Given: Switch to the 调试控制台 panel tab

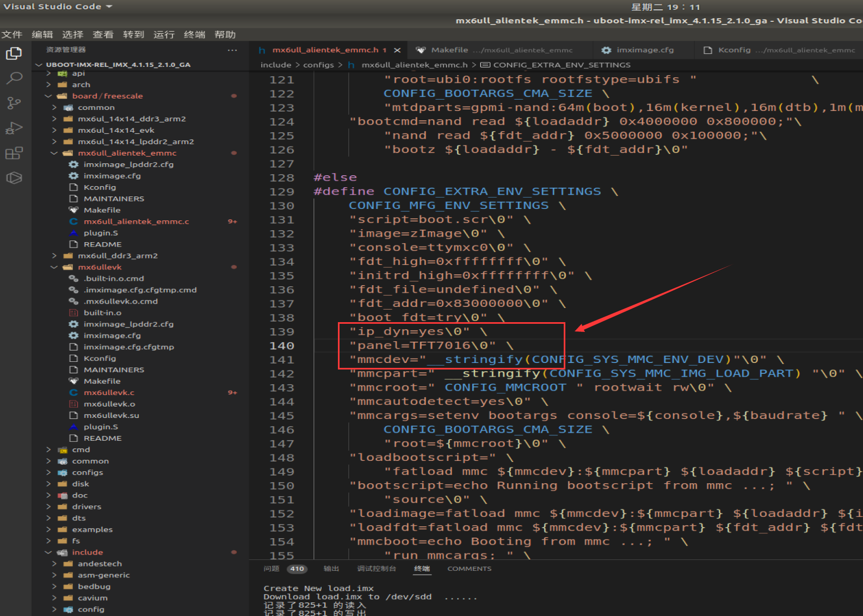Looking at the screenshot, I should pyautogui.click(x=377, y=569).
